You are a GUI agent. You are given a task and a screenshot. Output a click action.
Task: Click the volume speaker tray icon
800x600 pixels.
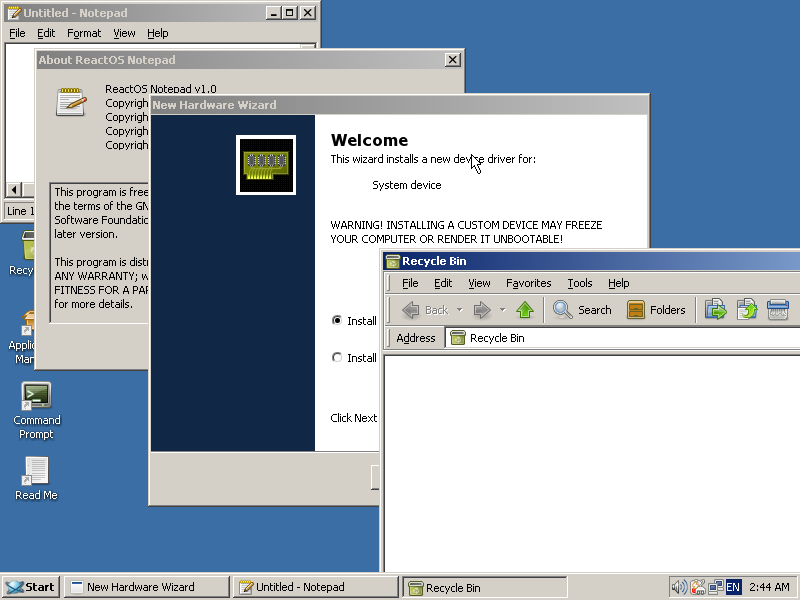pyautogui.click(x=679, y=587)
